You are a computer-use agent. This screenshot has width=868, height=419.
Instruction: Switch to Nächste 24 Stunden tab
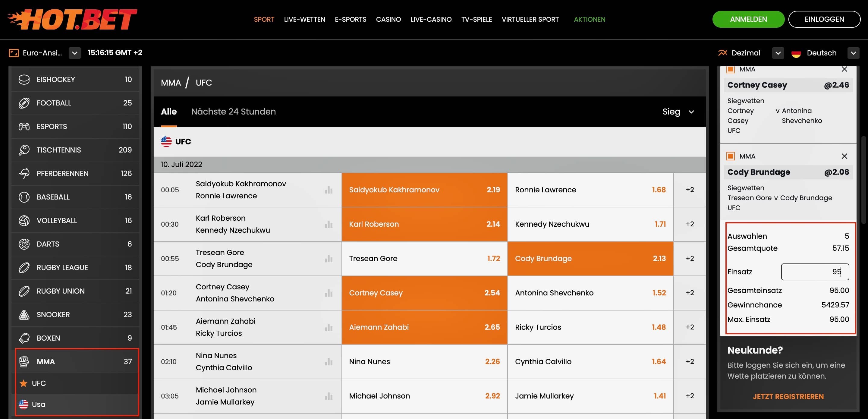(234, 112)
